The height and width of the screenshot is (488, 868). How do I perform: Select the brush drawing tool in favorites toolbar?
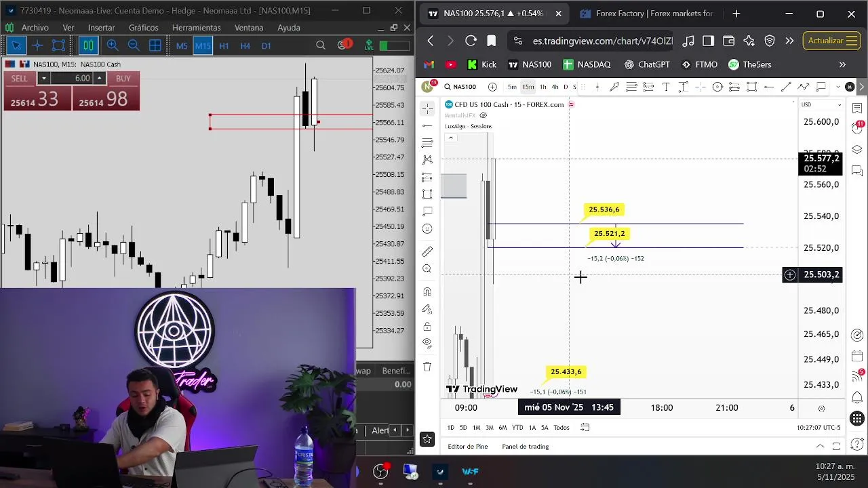click(x=614, y=87)
